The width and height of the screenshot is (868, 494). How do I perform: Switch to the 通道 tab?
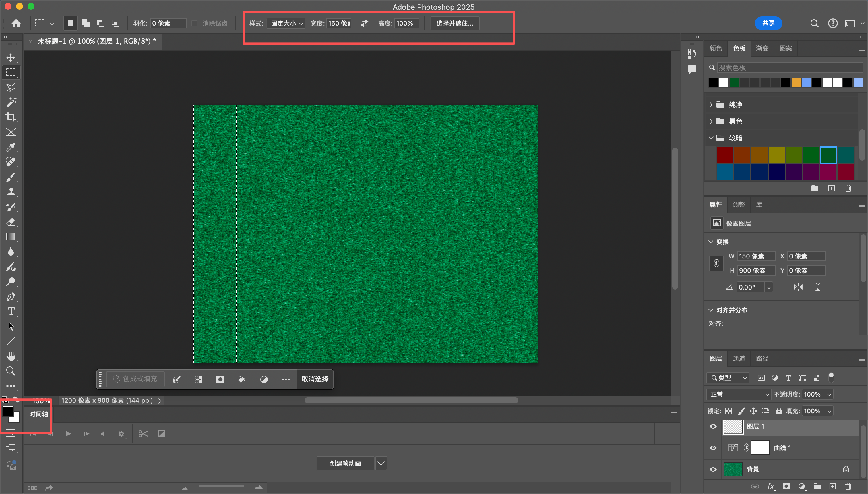[739, 358]
